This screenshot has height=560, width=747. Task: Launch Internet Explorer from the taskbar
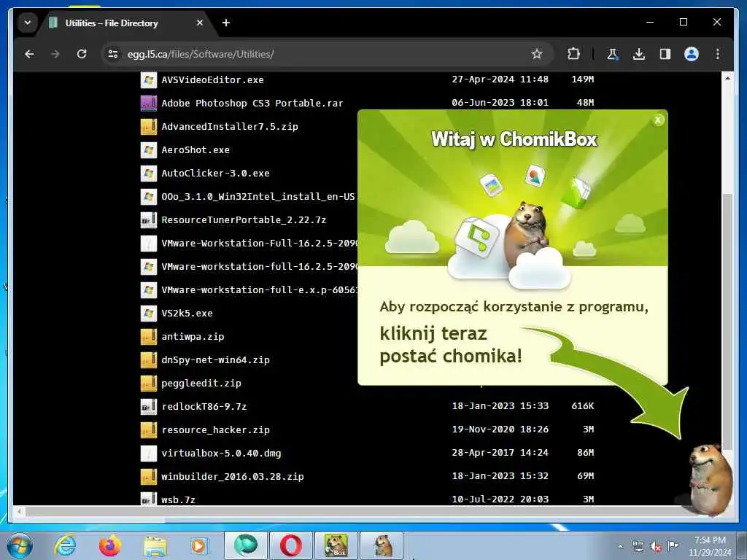point(65,545)
